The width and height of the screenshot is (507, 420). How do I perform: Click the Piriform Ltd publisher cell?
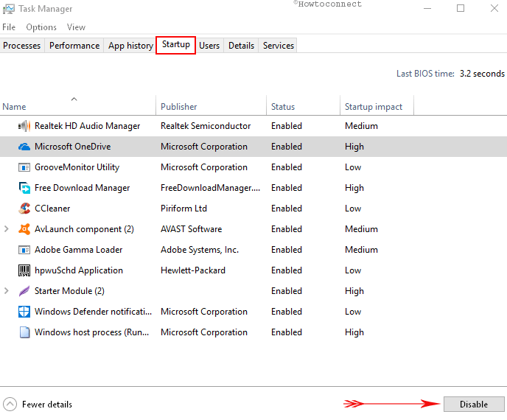click(183, 209)
